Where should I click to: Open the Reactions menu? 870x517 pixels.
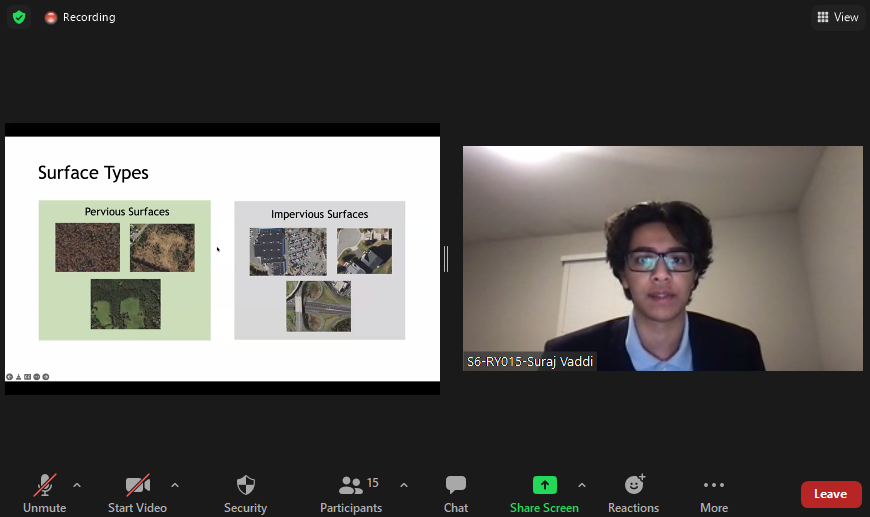pos(634,493)
